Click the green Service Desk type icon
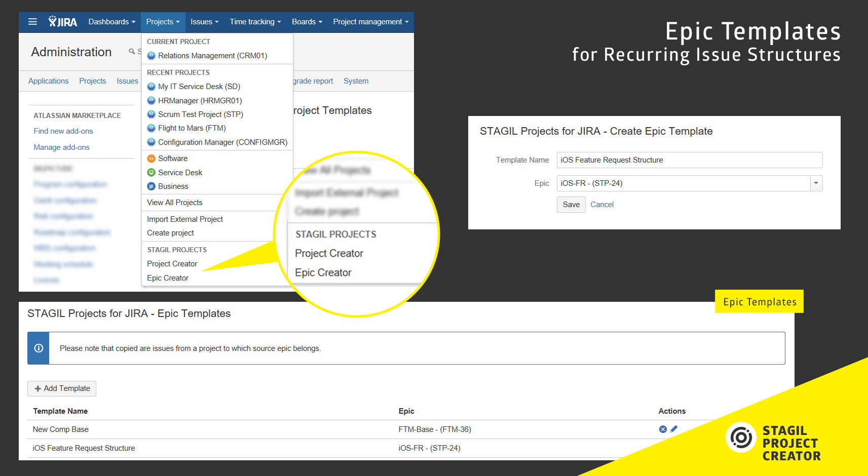Screen dimensions: 868x476 click(151, 173)
